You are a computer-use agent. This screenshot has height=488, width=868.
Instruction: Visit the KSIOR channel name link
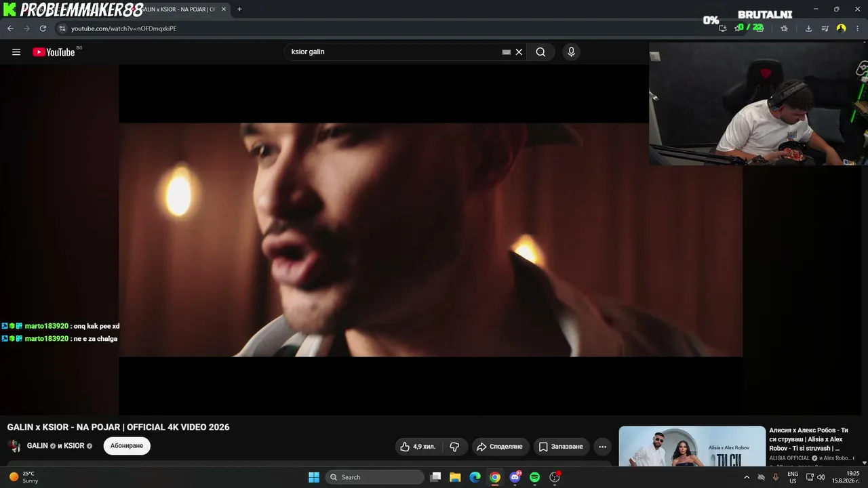(x=74, y=446)
